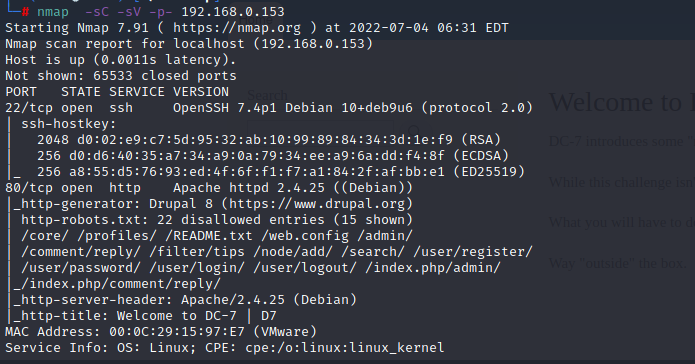Click the -sC flag in the command
The width and height of the screenshot is (695, 364).
97,12
